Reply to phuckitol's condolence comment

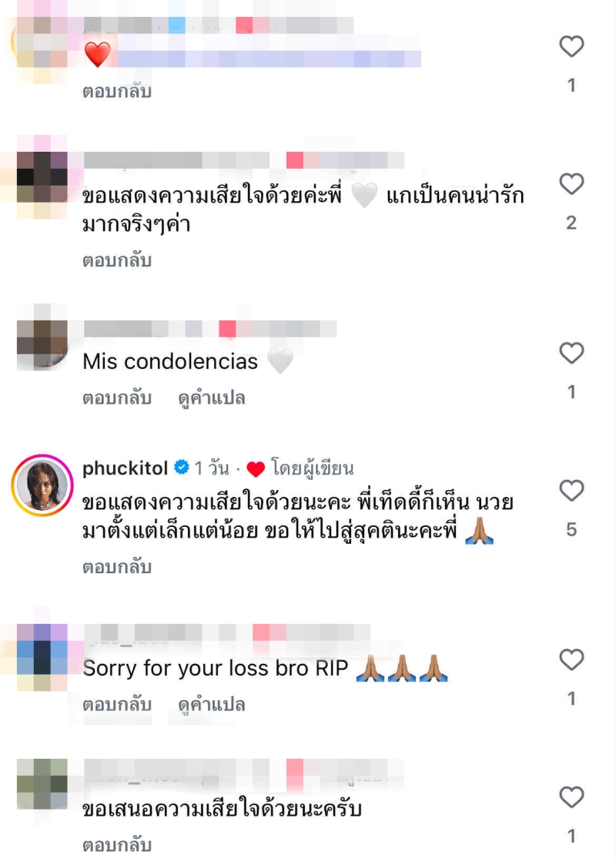coord(117,567)
